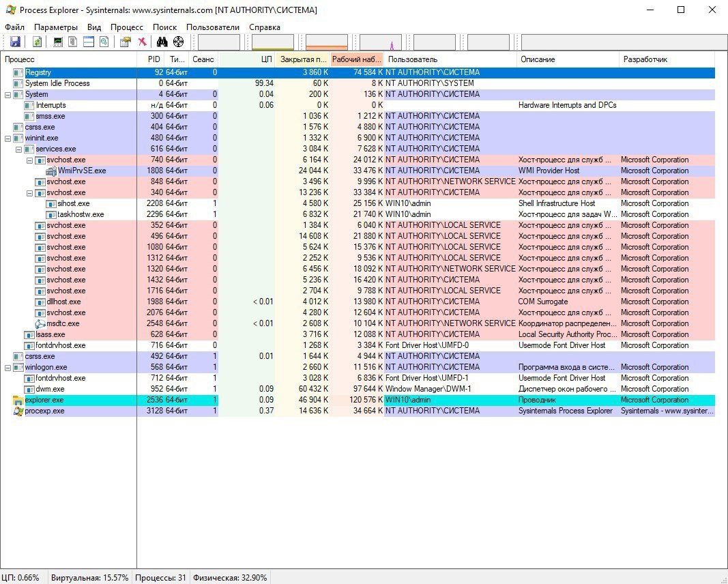728x584 pixels.
Task: Sort by the Сеанс column header
Action: pyautogui.click(x=203, y=59)
